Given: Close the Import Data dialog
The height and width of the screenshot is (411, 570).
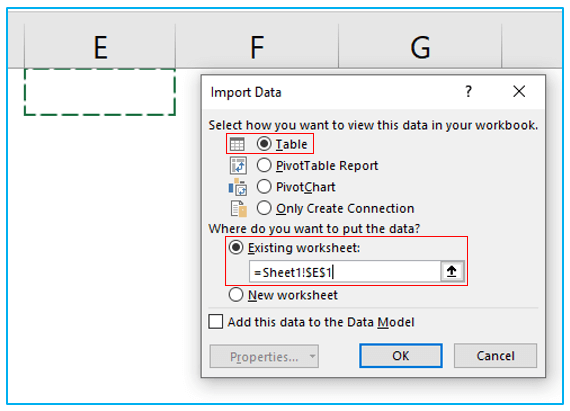Looking at the screenshot, I should [519, 91].
